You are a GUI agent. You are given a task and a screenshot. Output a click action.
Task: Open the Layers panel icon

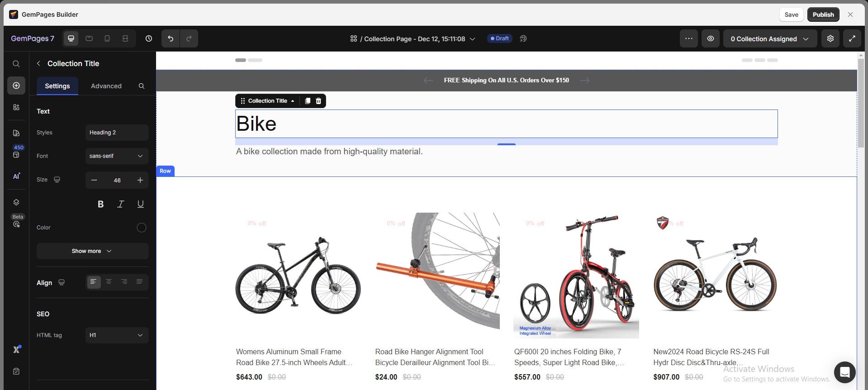coord(16,202)
